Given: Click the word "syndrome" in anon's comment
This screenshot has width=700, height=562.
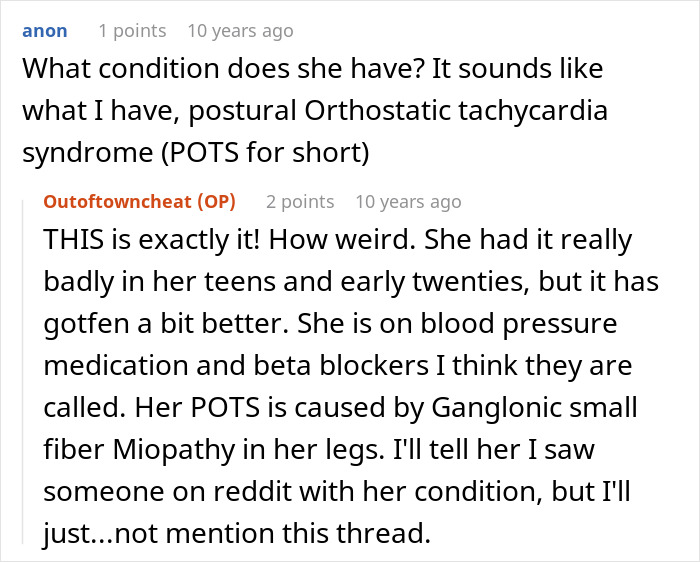Looking at the screenshot, I should click(x=76, y=156).
